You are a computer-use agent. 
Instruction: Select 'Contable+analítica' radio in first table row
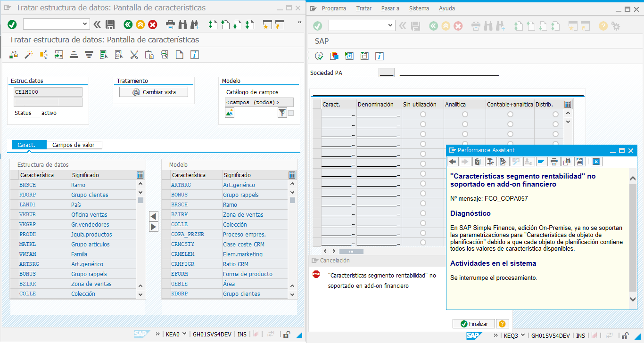511,114
